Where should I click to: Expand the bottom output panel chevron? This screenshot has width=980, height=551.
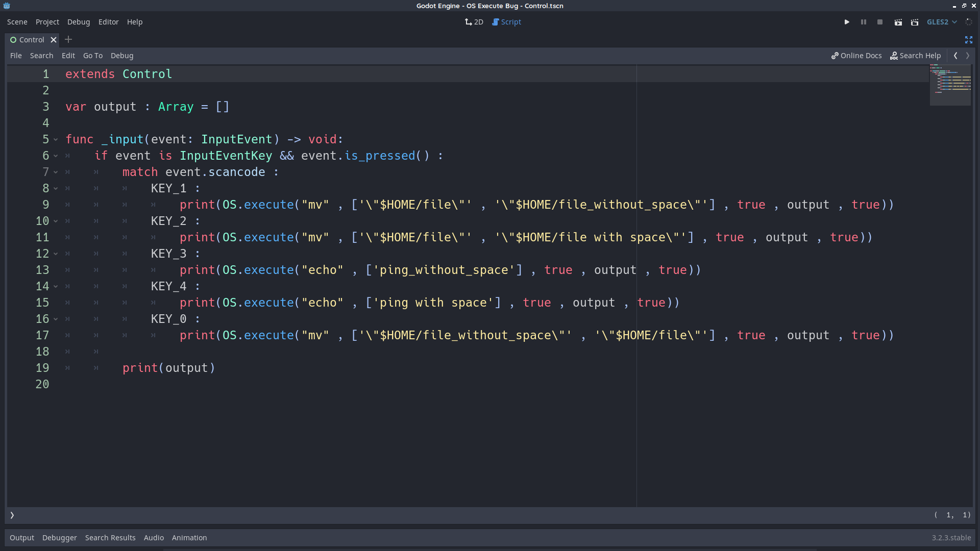point(12,515)
